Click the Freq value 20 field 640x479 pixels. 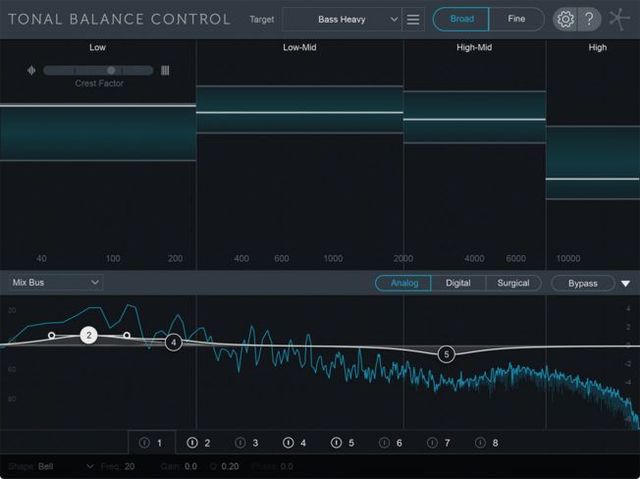coord(130,466)
